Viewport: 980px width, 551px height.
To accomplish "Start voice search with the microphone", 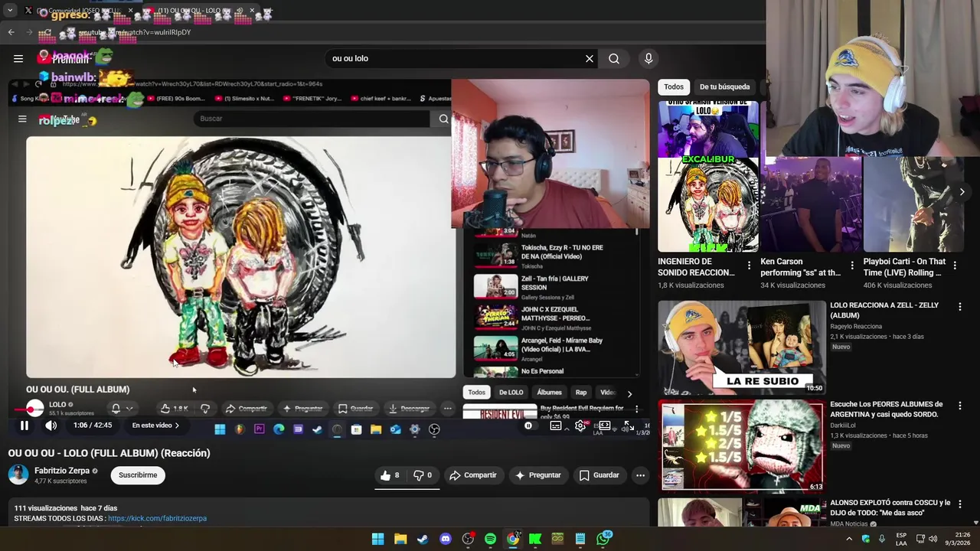I will coord(648,58).
